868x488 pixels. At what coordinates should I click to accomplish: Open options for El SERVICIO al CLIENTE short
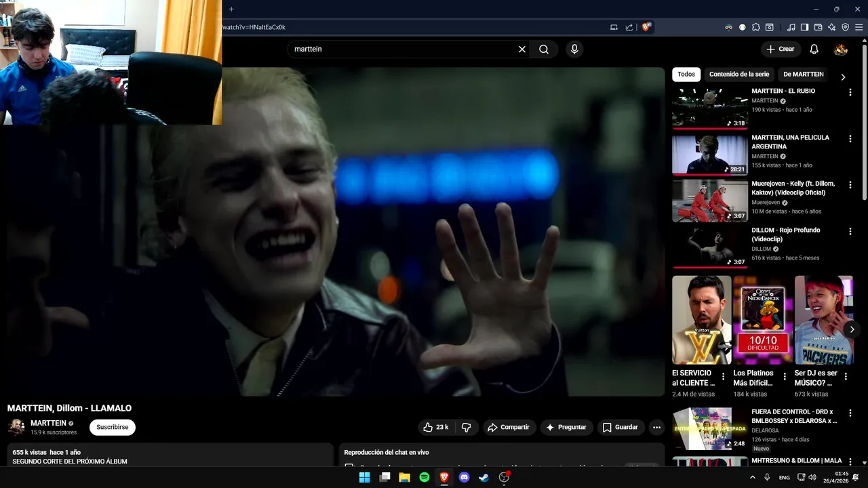pyautogui.click(x=723, y=376)
